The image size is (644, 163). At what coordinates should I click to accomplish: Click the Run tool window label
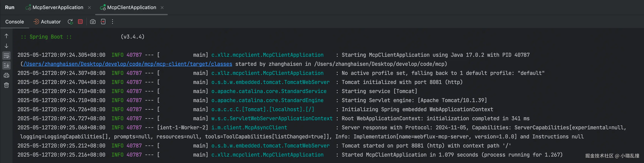pyautogui.click(x=9, y=8)
